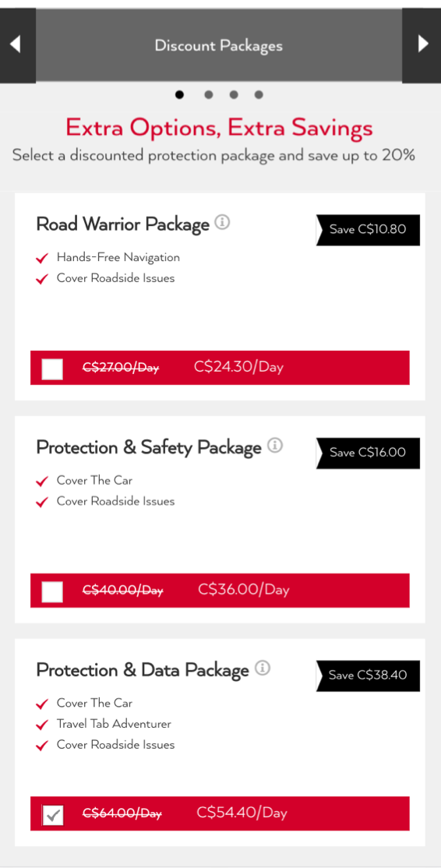Check the Road Warrior Package checkbox
This screenshot has width=441, height=868.
click(52, 369)
